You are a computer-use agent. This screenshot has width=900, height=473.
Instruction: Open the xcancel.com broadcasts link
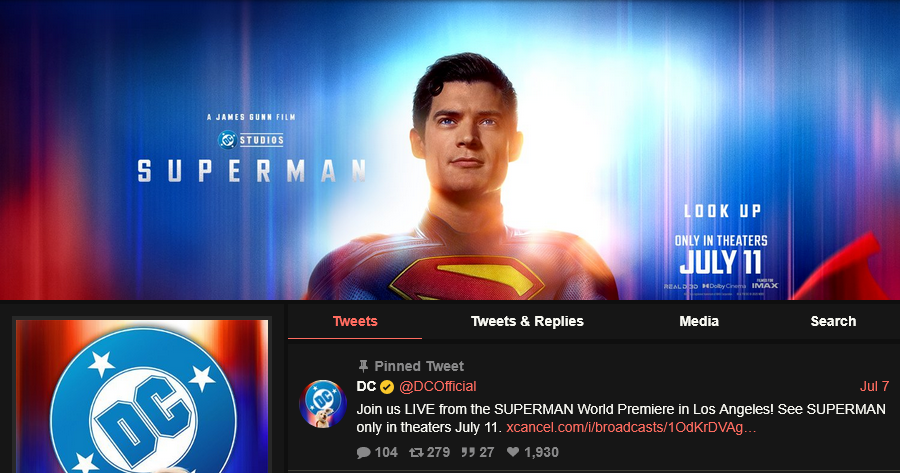631,428
